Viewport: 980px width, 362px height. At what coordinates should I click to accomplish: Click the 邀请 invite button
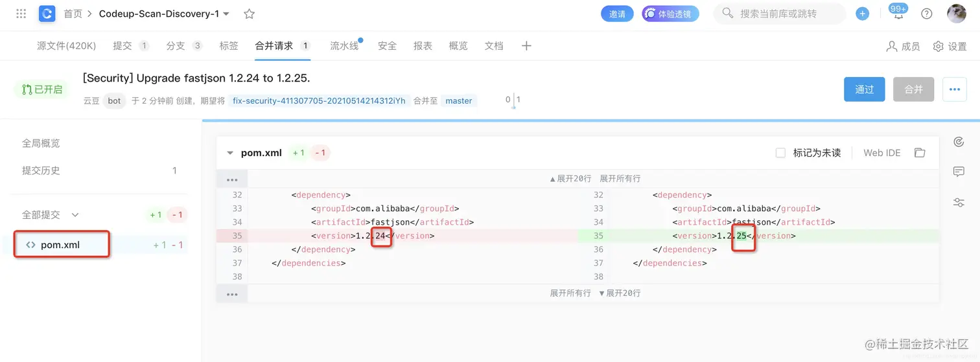click(x=617, y=14)
